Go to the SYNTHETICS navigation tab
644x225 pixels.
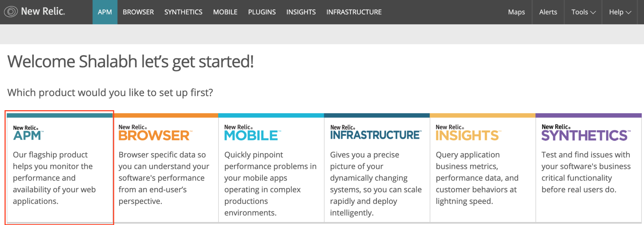click(x=183, y=12)
